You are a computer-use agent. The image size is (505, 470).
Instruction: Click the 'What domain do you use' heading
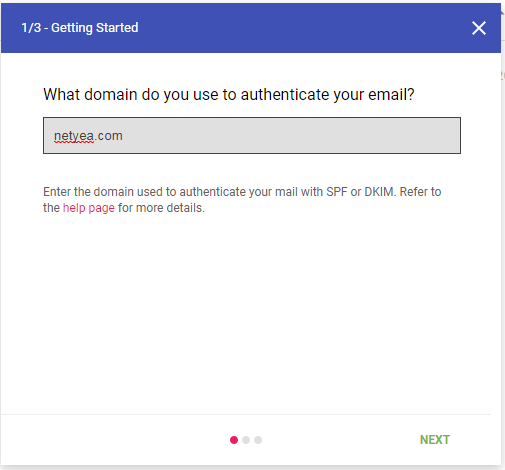point(229,94)
